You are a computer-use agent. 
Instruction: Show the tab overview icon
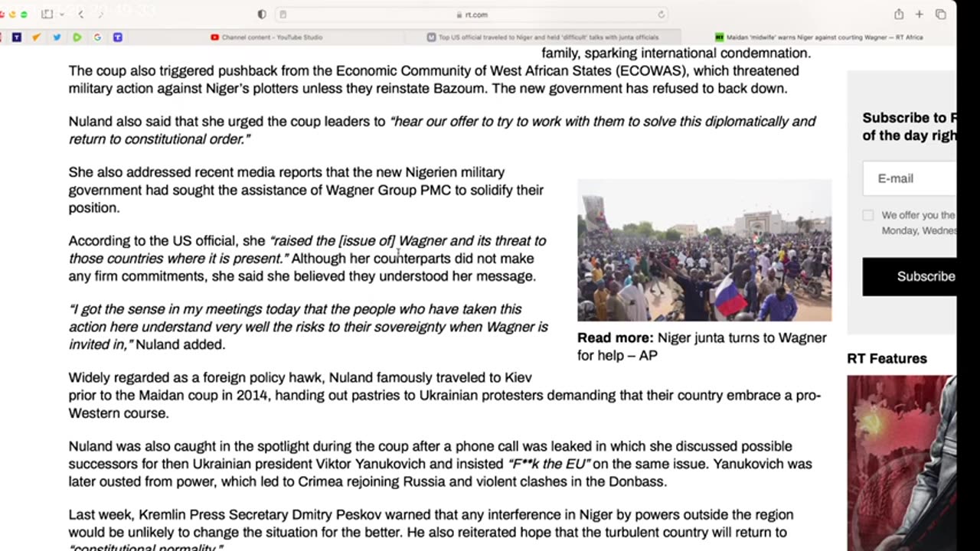pos(940,15)
